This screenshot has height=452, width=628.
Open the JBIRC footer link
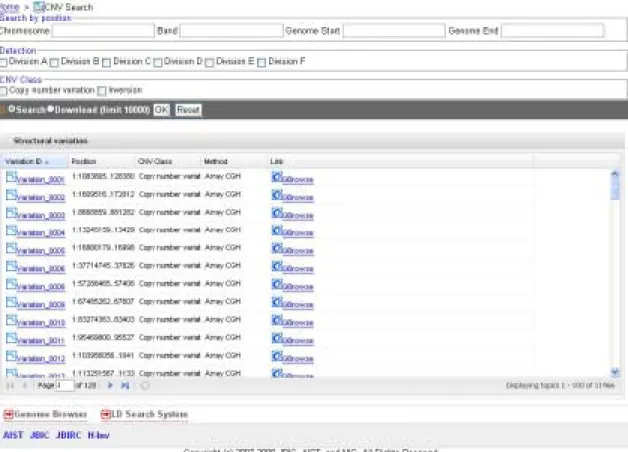pos(68,435)
